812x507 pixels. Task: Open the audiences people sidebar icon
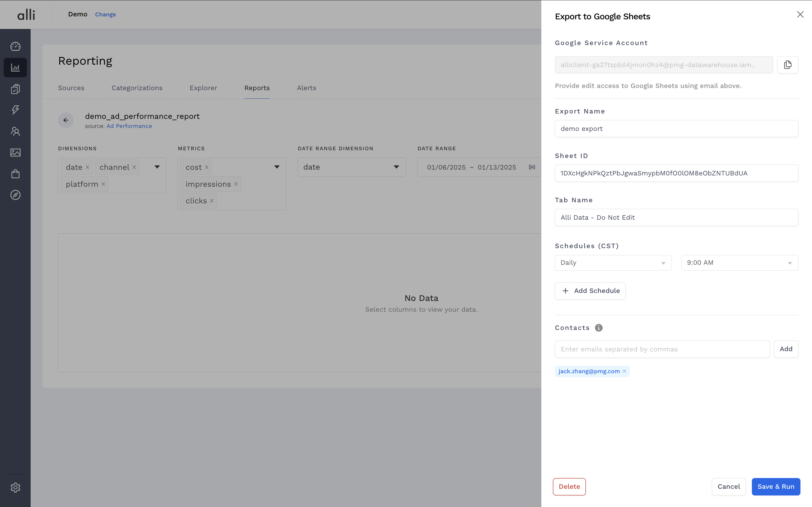(x=15, y=131)
